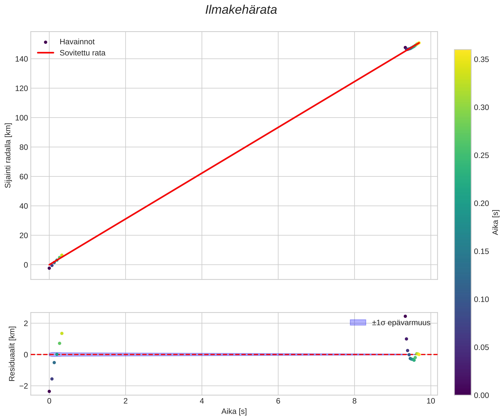The image size is (504, 420).
Task: Click the 'Havainnot' legend text label
Action: tap(77, 42)
